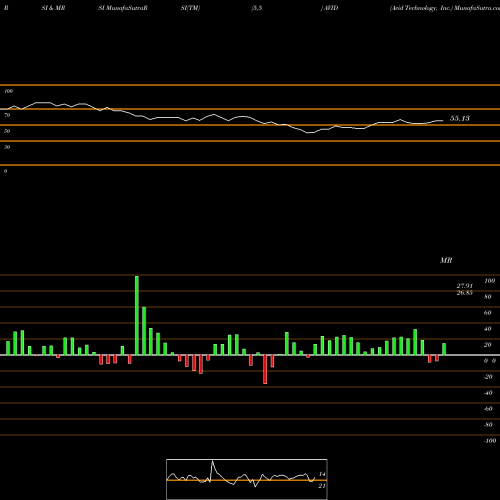Click the SI(TM) header text
The image size is (500, 500).
[190, 8]
